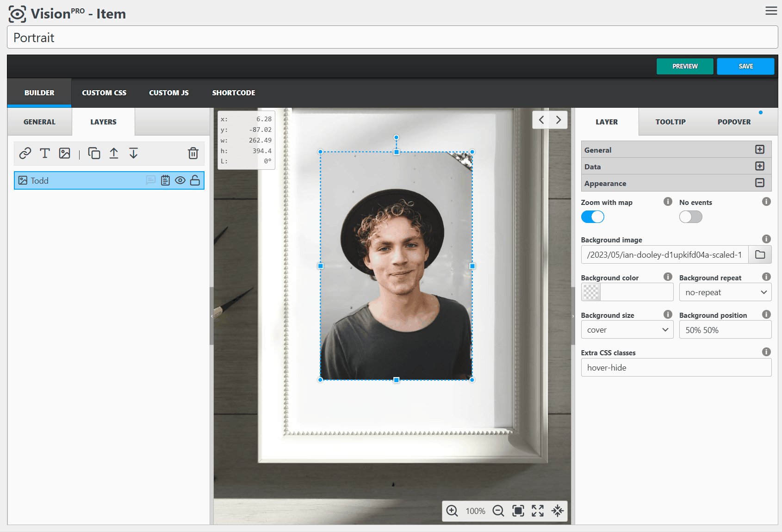Image resolution: width=782 pixels, height=532 pixels.
Task: Click the Save button
Action: (x=745, y=66)
